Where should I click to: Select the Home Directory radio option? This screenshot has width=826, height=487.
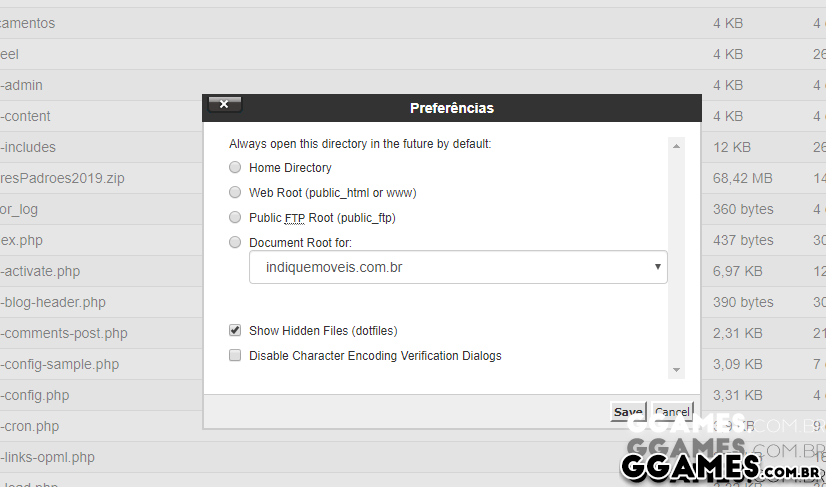(x=235, y=168)
